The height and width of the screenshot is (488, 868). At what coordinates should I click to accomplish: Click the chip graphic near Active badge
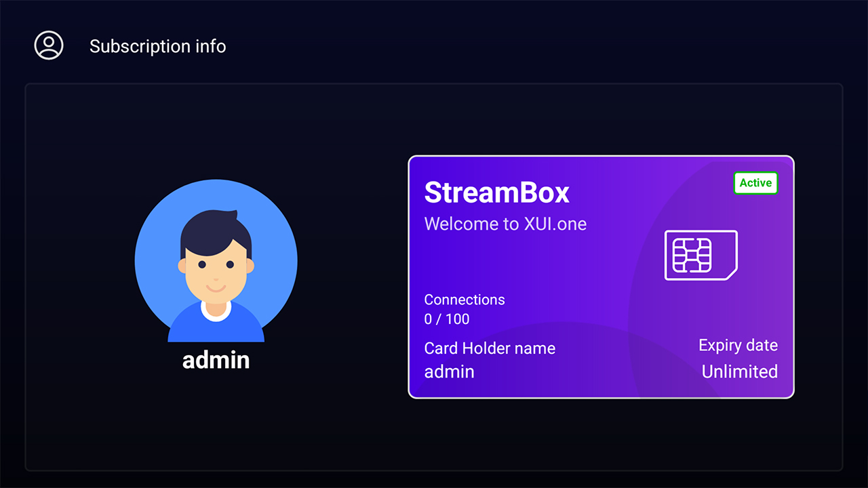pos(701,256)
